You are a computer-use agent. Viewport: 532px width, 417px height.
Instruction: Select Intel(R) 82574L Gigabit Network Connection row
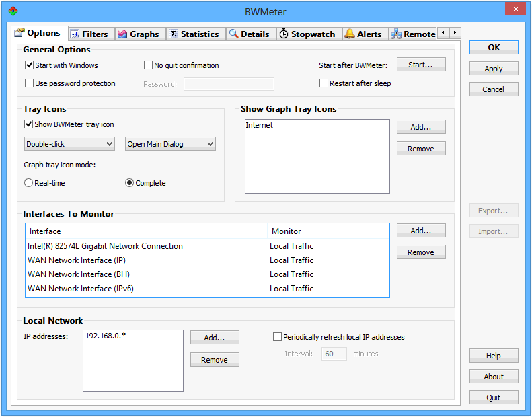point(207,246)
